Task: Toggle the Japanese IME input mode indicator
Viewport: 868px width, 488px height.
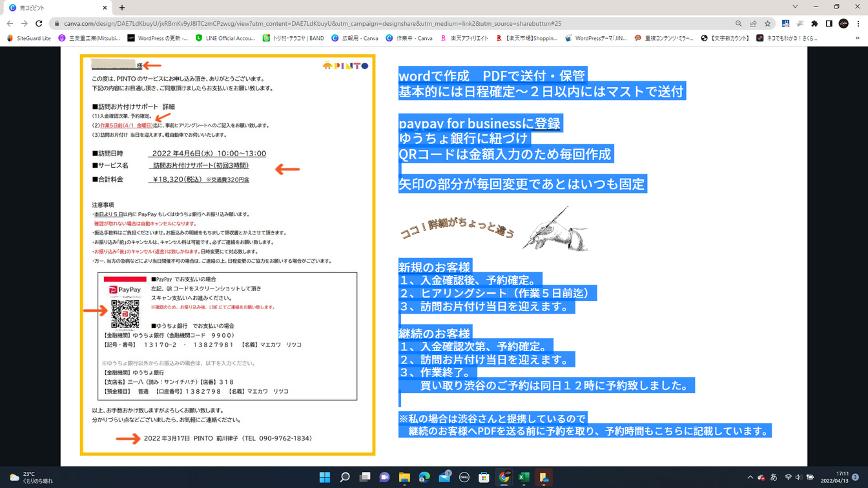Action: (774, 478)
